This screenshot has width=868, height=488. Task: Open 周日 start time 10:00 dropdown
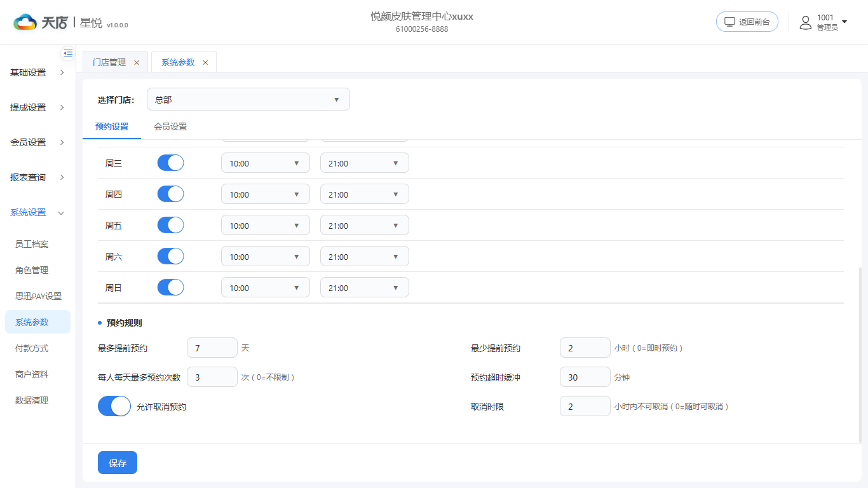(266, 287)
